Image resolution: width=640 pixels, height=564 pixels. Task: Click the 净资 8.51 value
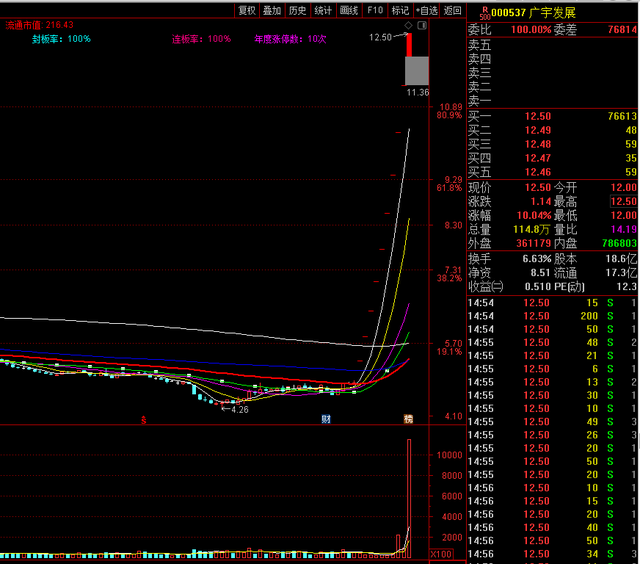click(x=541, y=273)
